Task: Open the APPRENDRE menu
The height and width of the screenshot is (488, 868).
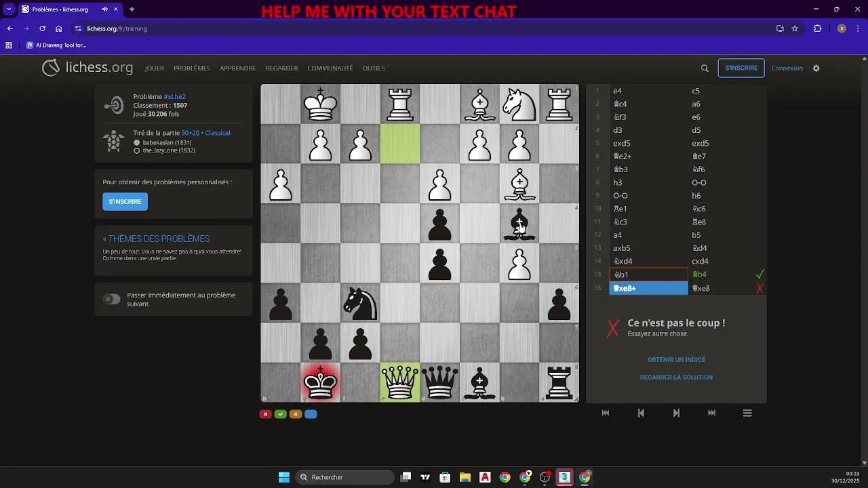Action: point(238,68)
